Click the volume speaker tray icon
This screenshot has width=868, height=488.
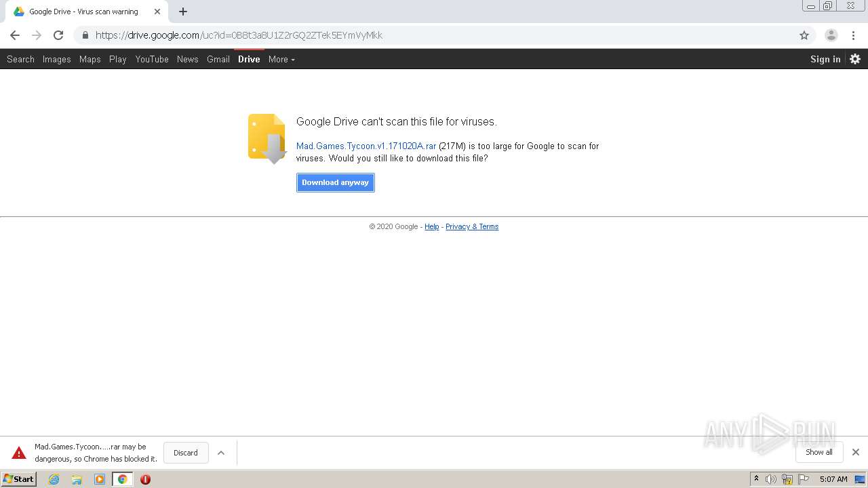click(771, 479)
